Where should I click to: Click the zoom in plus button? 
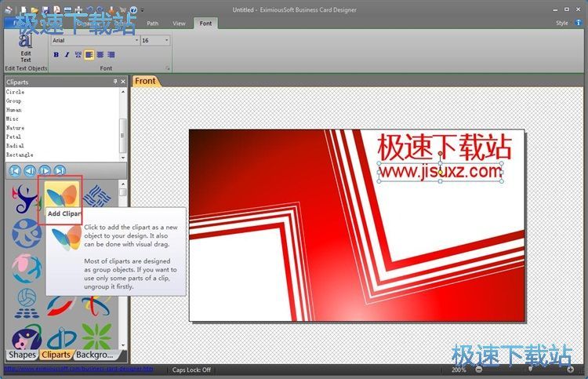570,370
